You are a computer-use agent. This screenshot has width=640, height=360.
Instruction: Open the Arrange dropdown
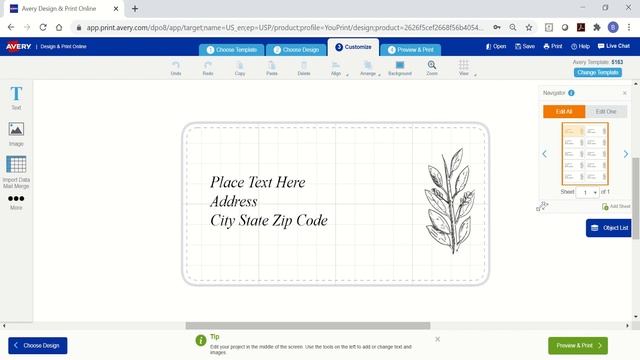coord(369,68)
